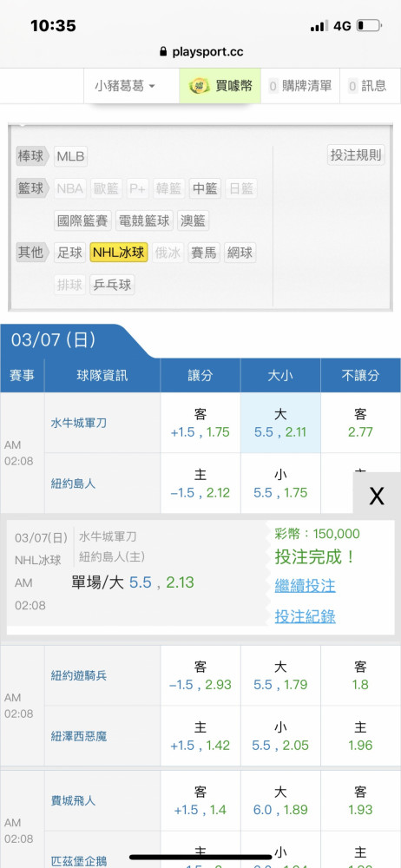
Task: Select the 中籃 league filter
Action: click(x=206, y=188)
